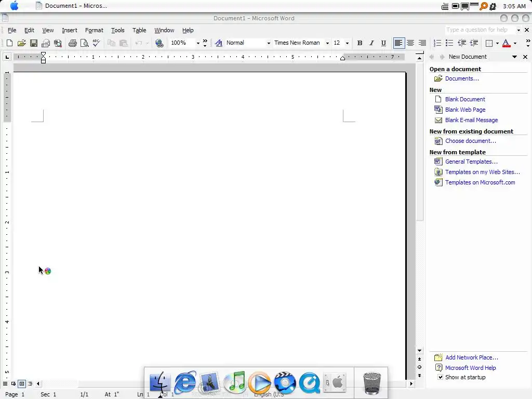Open the border style dropdown arrow

497,43
